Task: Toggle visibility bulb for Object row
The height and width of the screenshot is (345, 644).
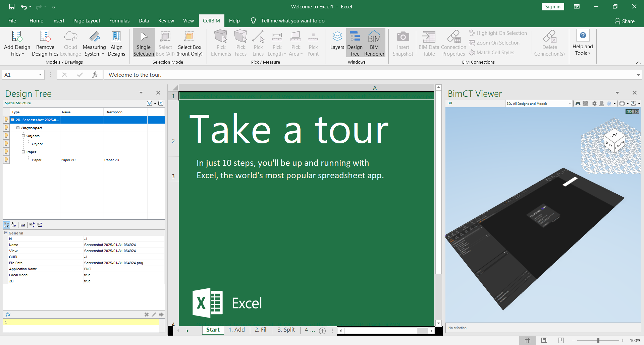Action: click(x=6, y=144)
